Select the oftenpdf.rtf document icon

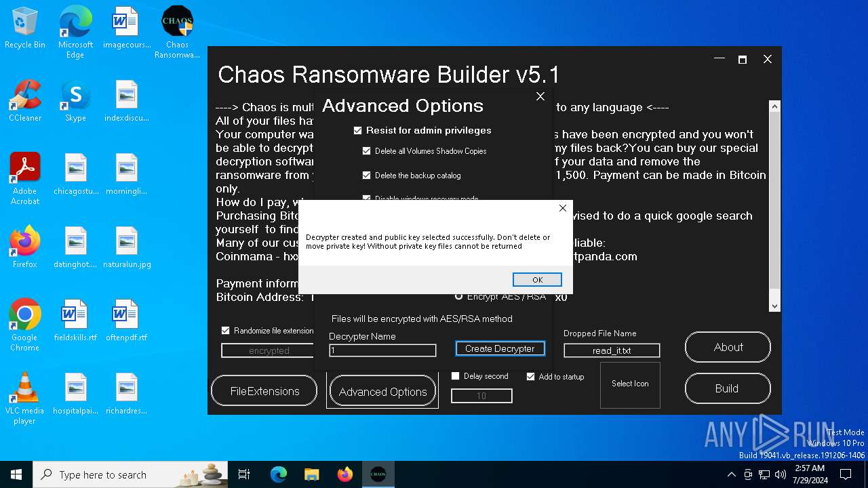[x=127, y=321]
